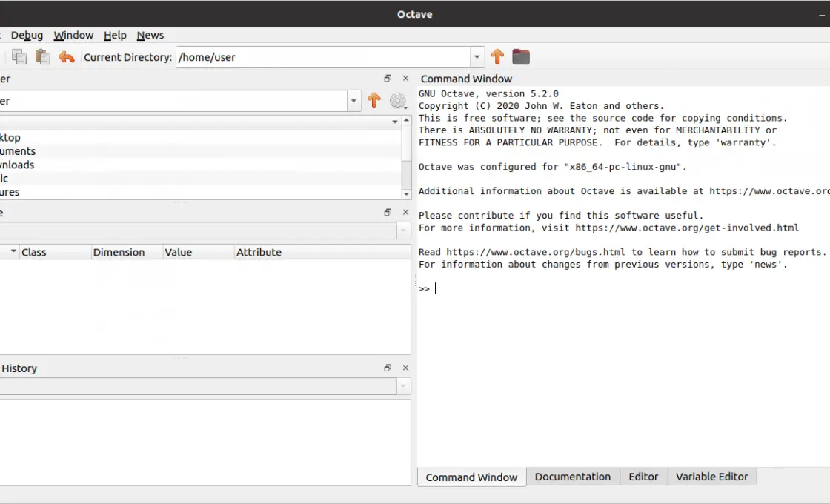Expand the Workspace filter dropdown
The width and height of the screenshot is (830, 504).
click(x=404, y=230)
